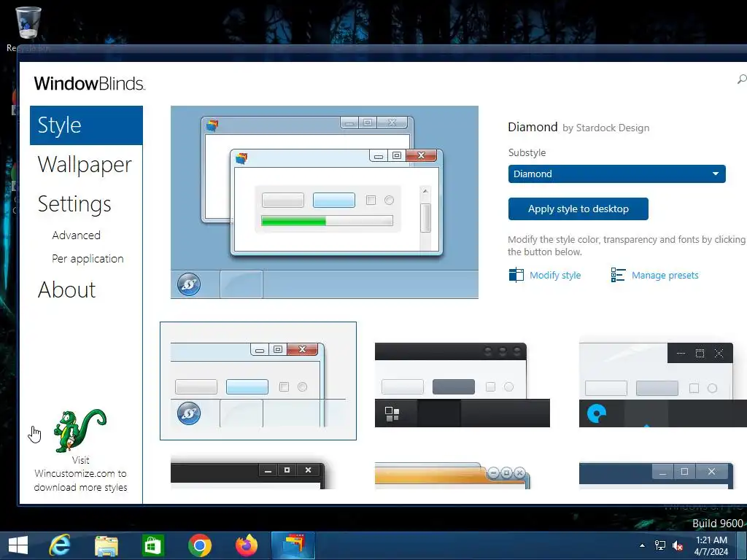Launch Firefox from taskbar

tap(247, 545)
